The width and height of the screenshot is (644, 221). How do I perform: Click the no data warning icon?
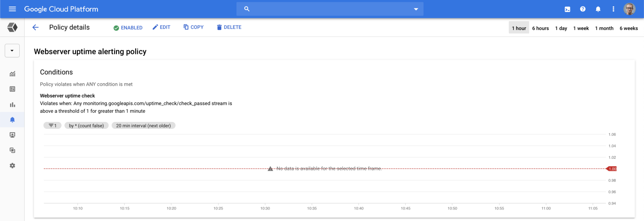[270, 169]
